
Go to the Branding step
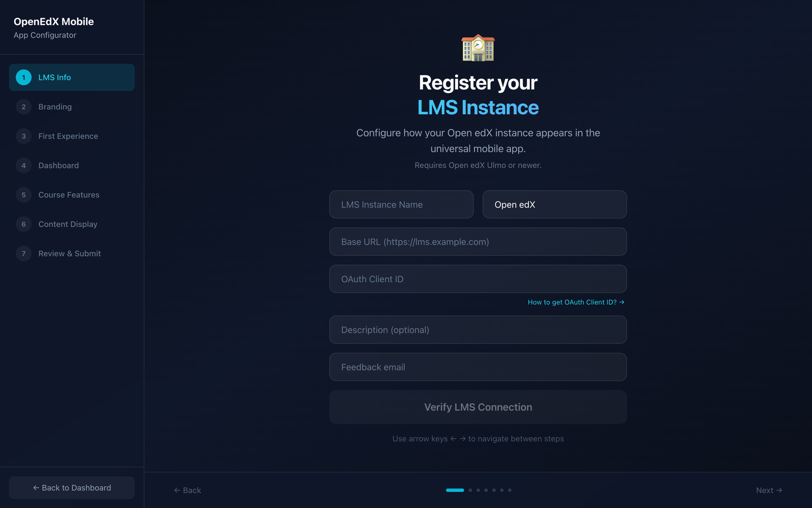click(72, 107)
